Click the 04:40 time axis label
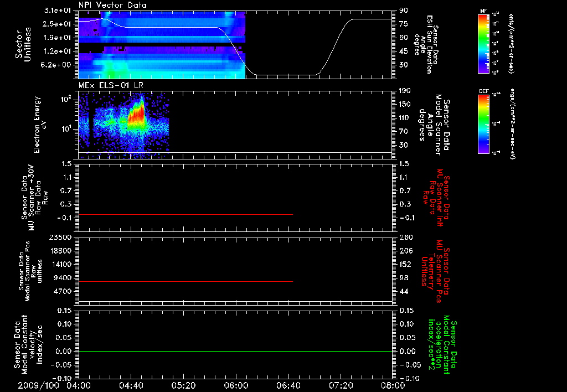567x392 pixels. (x=131, y=385)
